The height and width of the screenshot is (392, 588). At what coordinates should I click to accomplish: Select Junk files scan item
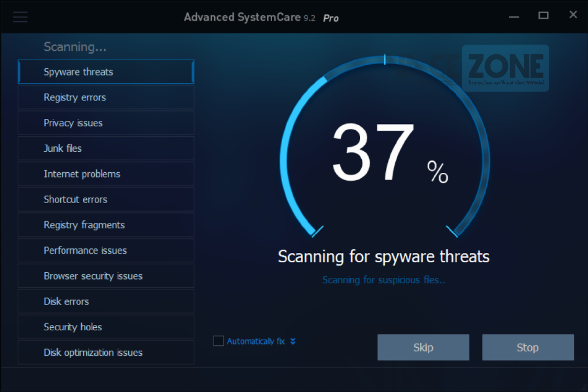click(106, 148)
